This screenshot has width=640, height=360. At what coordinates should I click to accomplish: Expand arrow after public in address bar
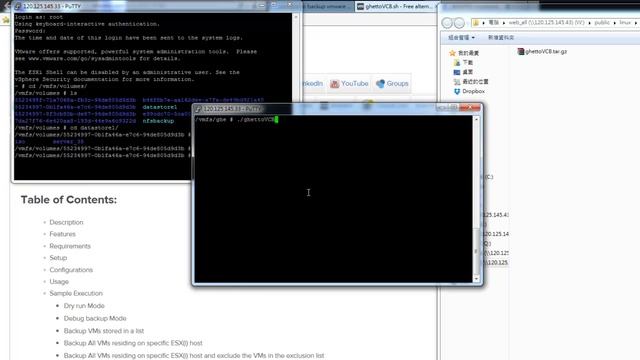point(614,23)
